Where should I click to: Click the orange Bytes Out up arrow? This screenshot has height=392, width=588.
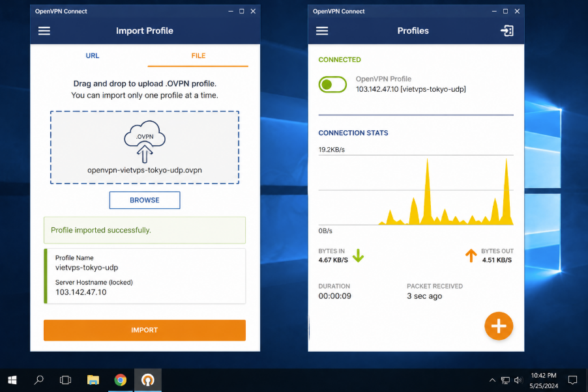tap(471, 256)
